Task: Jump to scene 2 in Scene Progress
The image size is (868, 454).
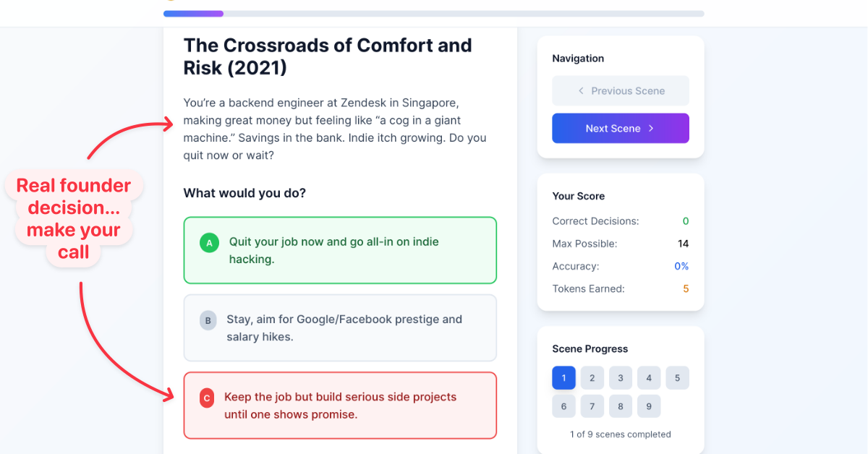Action: point(592,378)
